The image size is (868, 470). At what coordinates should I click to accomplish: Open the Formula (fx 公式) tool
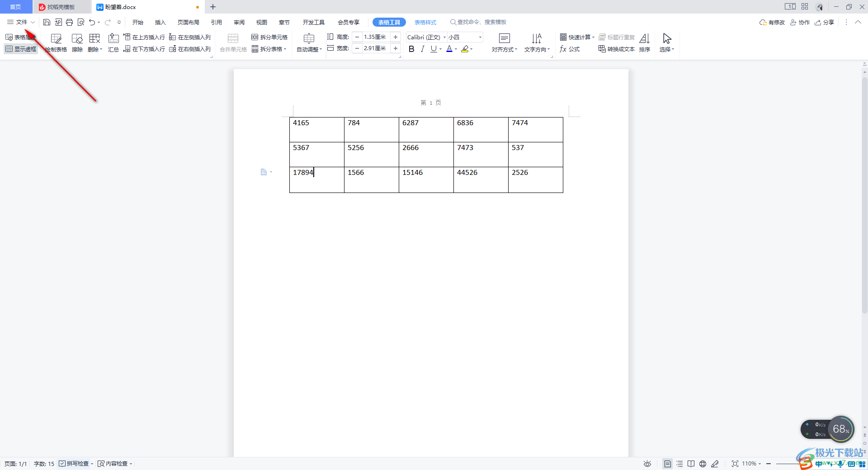coord(570,49)
